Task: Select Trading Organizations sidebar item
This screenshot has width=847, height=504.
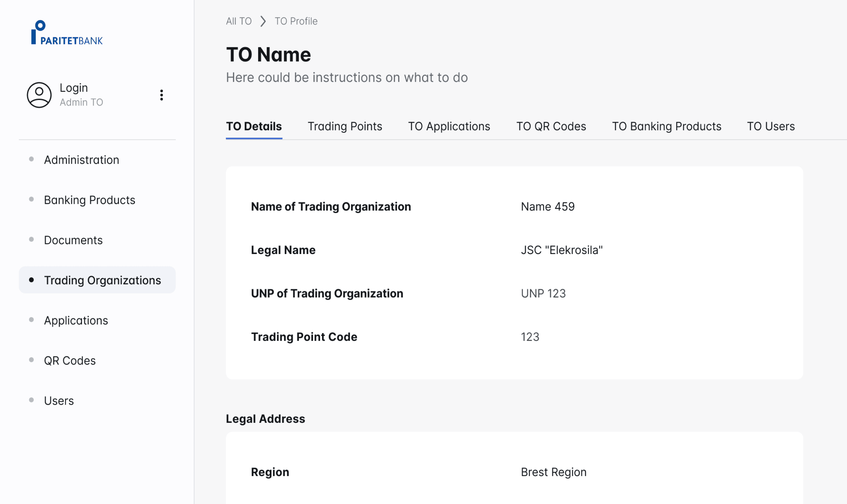Action: click(102, 280)
